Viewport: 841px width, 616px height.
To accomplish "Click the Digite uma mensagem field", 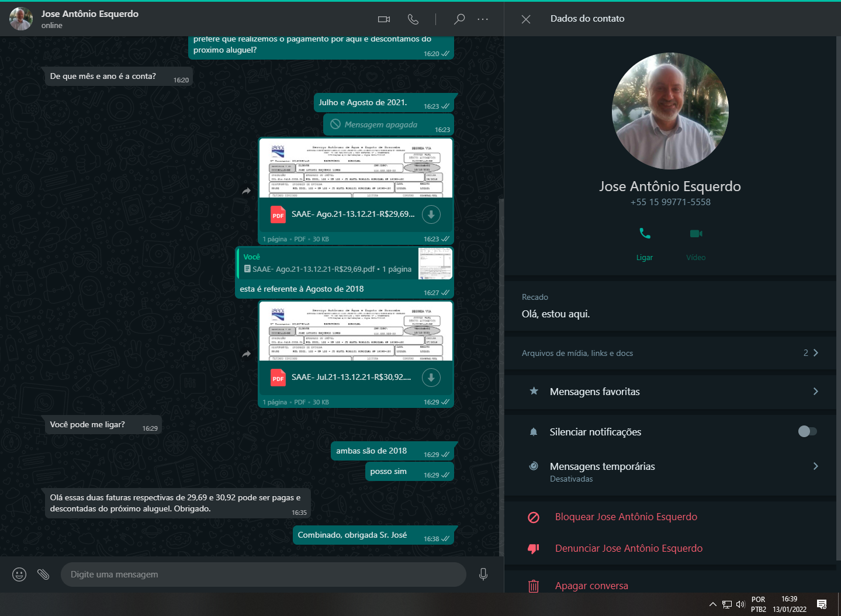I will [263, 575].
